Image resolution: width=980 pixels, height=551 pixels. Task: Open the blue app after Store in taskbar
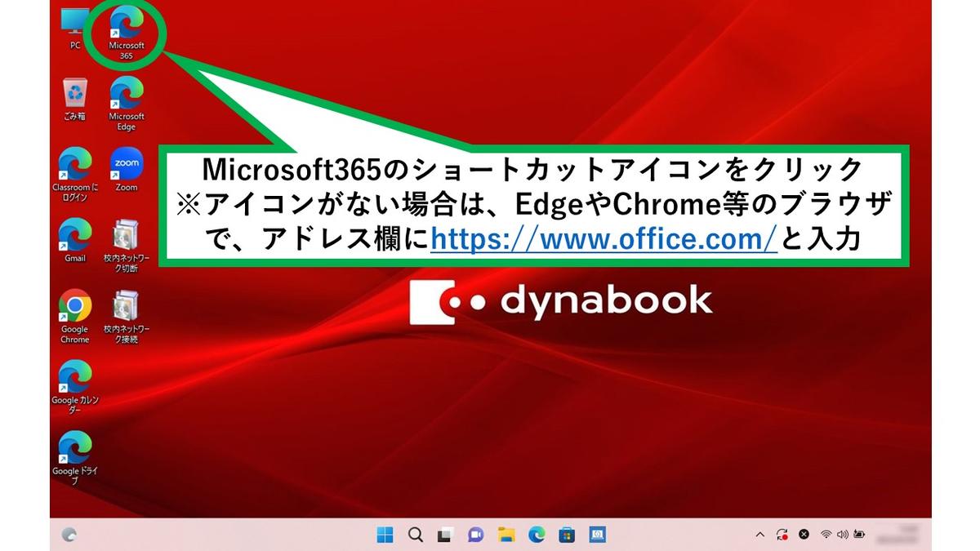(x=597, y=535)
